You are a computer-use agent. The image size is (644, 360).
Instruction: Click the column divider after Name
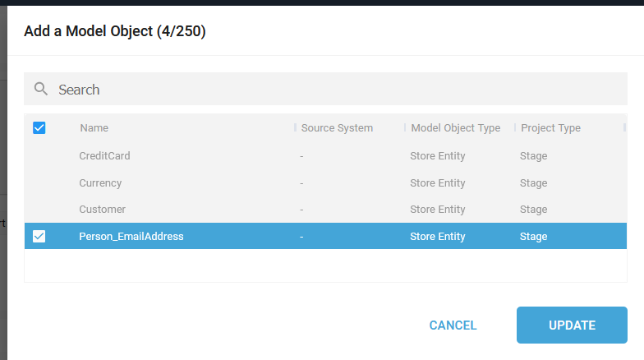coord(295,127)
